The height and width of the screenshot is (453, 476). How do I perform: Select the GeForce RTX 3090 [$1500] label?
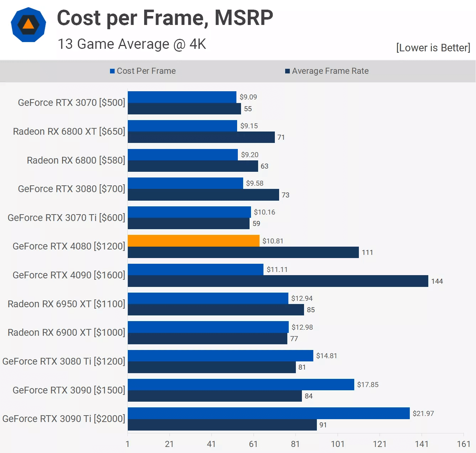(69, 390)
